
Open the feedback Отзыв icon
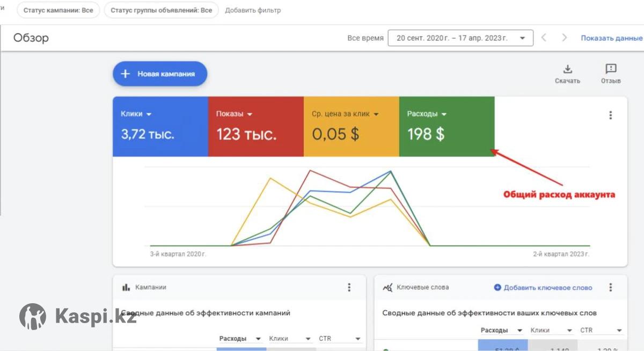click(611, 69)
